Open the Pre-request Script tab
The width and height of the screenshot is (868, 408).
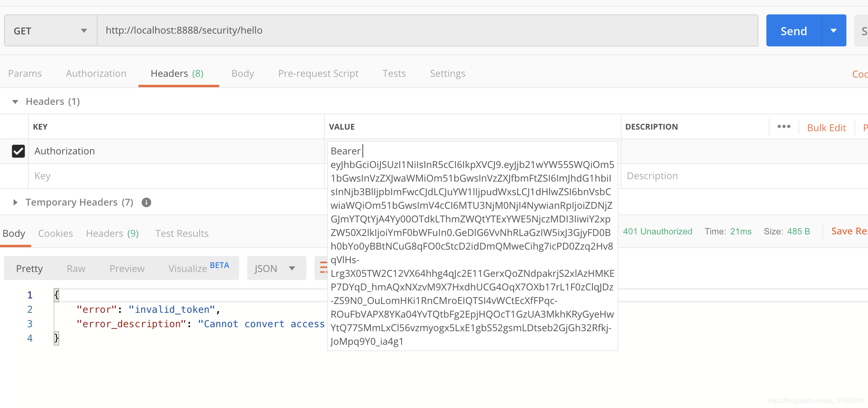coord(318,74)
